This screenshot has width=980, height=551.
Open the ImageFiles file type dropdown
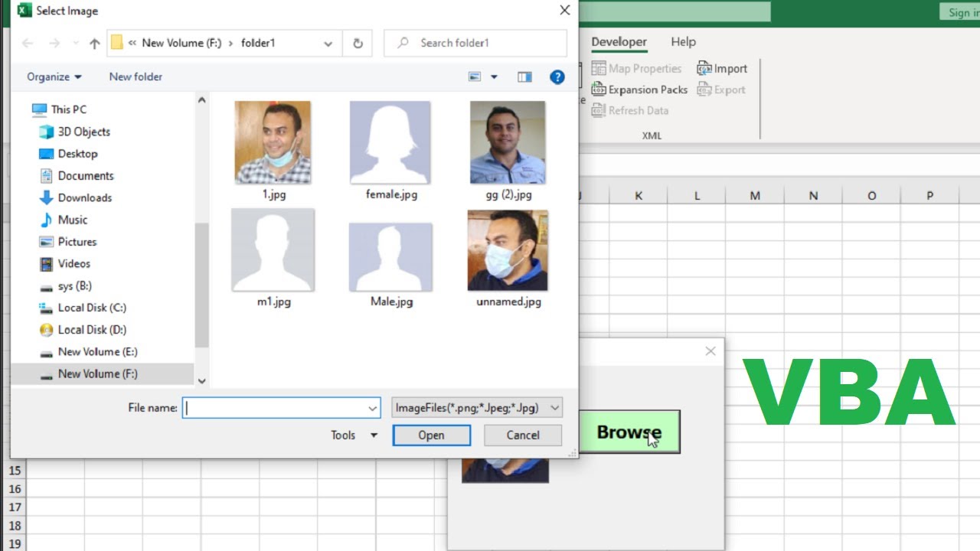tap(477, 408)
